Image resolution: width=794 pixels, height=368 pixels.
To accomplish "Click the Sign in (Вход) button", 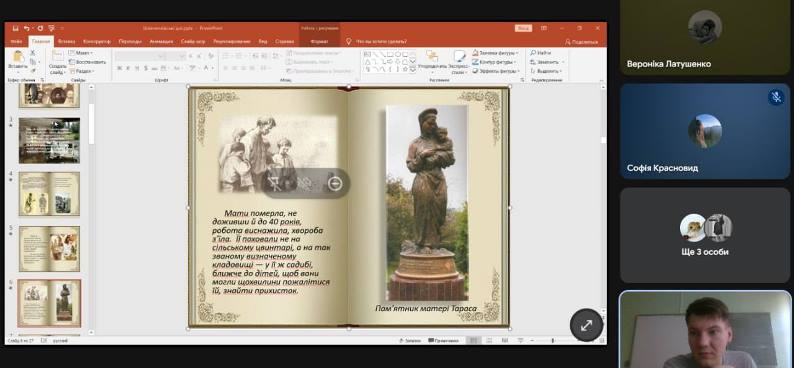I will (523, 28).
